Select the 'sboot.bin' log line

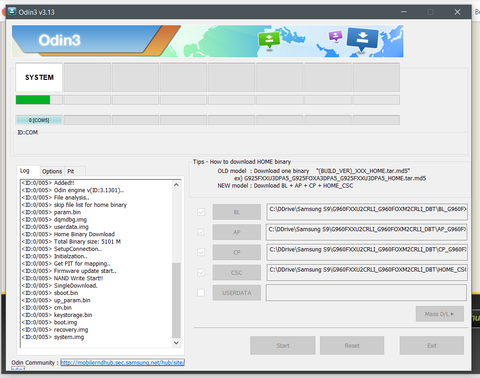coord(50,293)
